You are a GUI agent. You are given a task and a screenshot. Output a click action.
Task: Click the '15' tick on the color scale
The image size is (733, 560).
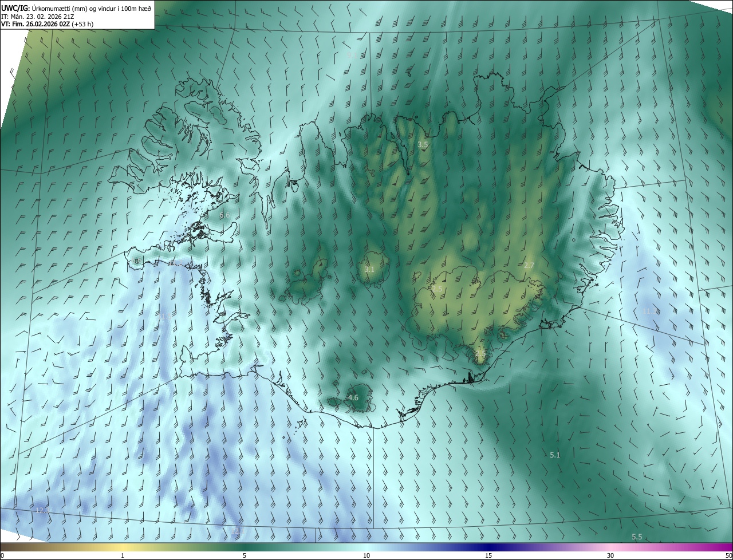488,555
